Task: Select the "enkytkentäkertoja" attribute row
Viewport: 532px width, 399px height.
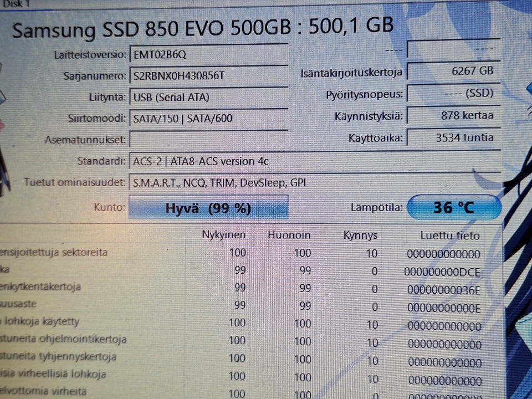Action: click(240, 288)
